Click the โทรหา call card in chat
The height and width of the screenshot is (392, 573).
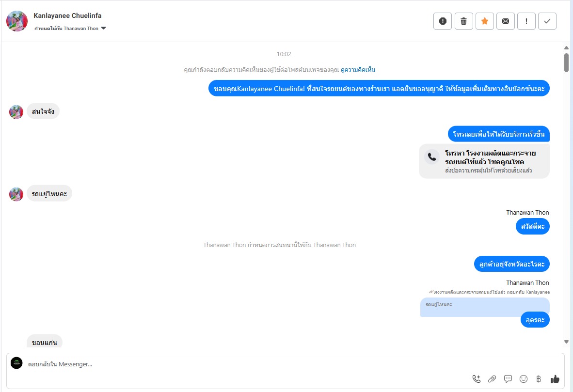click(484, 161)
